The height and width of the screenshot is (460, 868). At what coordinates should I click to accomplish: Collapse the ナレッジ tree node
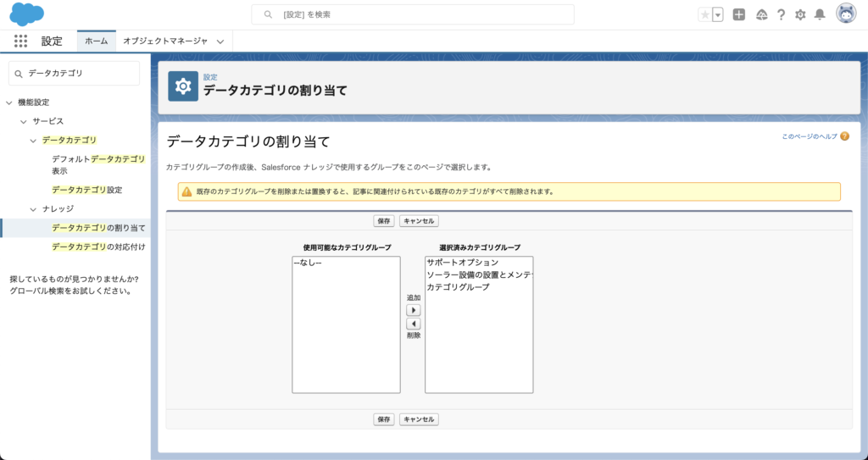click(x=33, y=208)
